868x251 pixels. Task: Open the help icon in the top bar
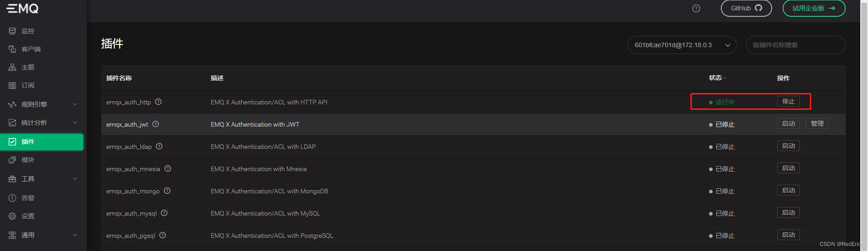pyautogui.click(x=696, y=9)
